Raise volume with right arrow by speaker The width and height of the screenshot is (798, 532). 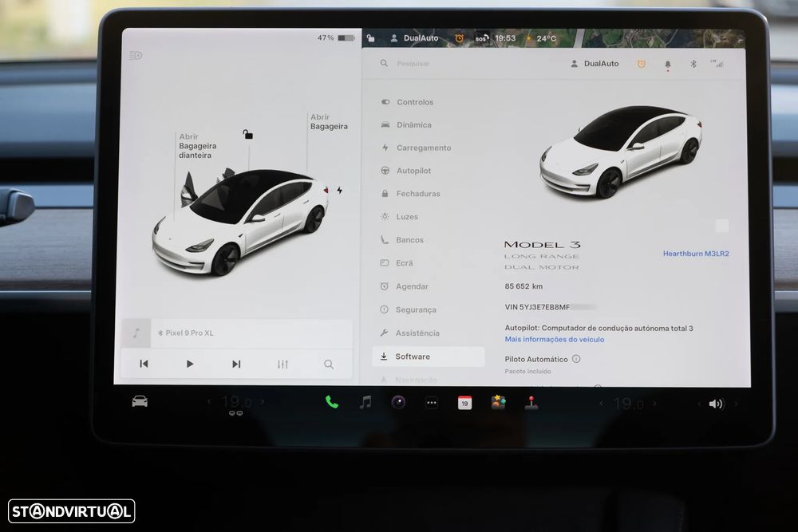point(736,404)
